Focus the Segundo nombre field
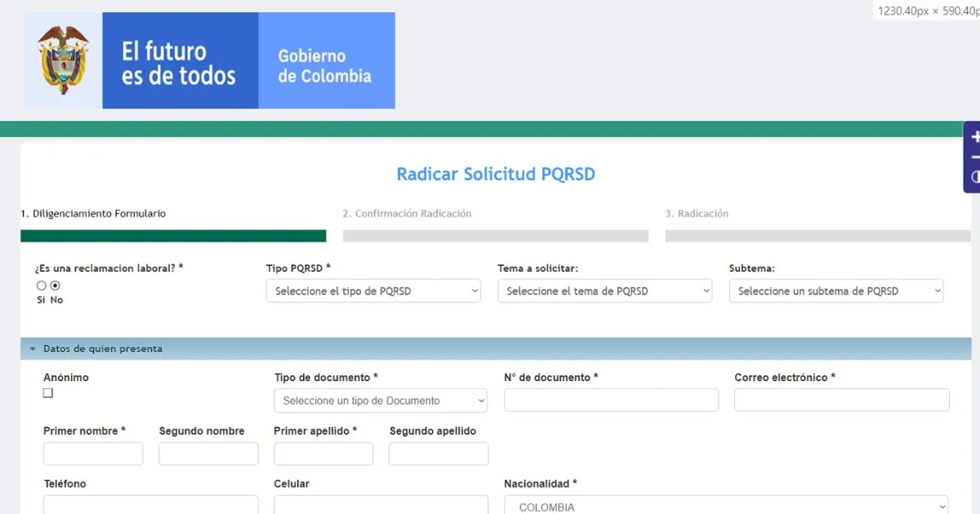This screenshot has width=980, height=514. point(208,454)
